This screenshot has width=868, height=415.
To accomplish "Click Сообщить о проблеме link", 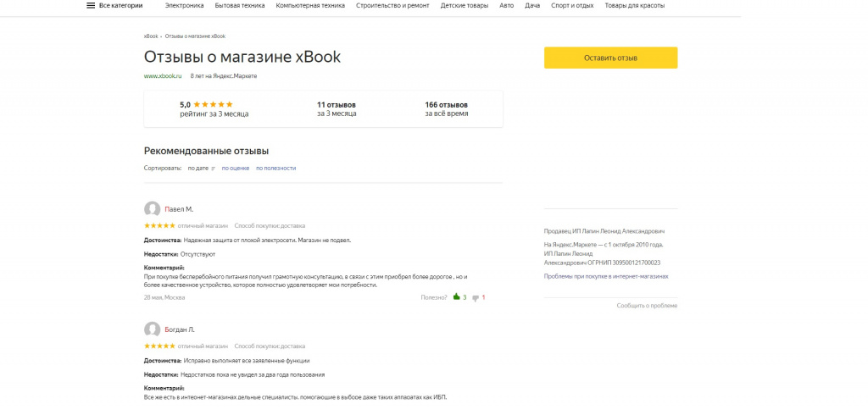I will pyautogui.click(x=647, y=306).
